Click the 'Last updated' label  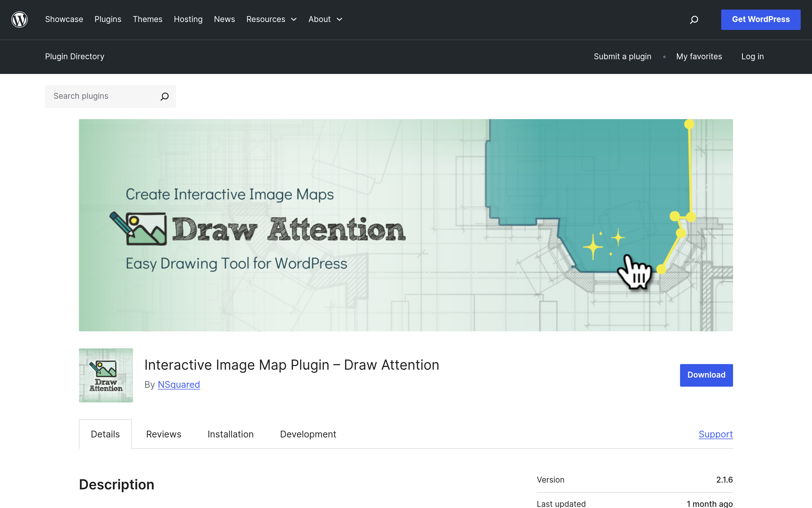pos(561,504)
